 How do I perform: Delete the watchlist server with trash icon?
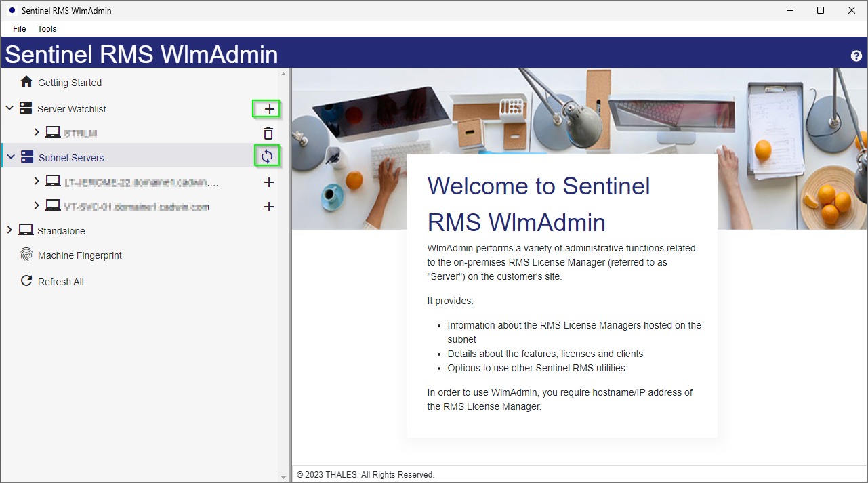[x=269, y=133]
